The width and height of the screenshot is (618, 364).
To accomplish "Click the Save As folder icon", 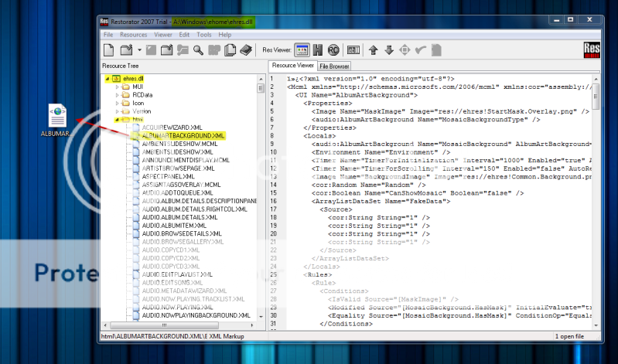I will [167, 50].
